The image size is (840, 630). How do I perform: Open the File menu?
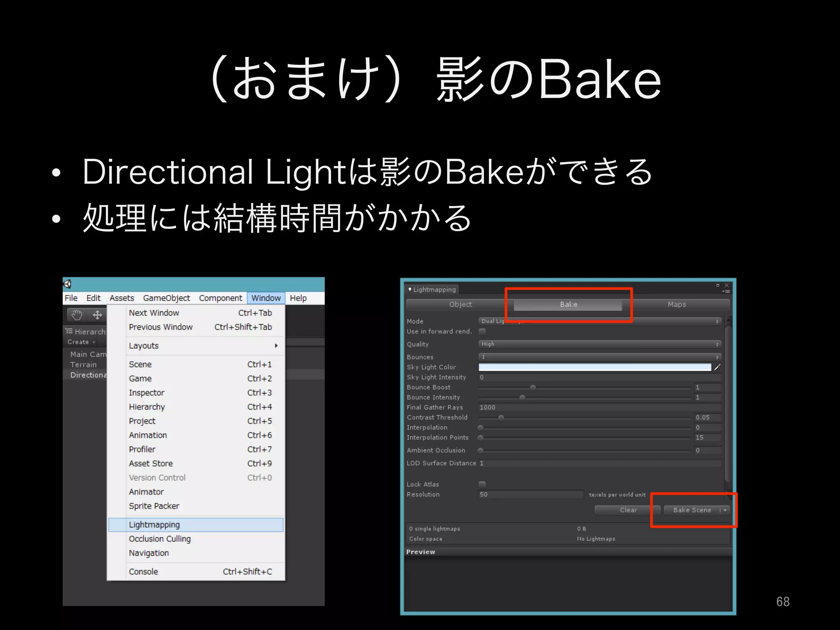pos(71,298)
